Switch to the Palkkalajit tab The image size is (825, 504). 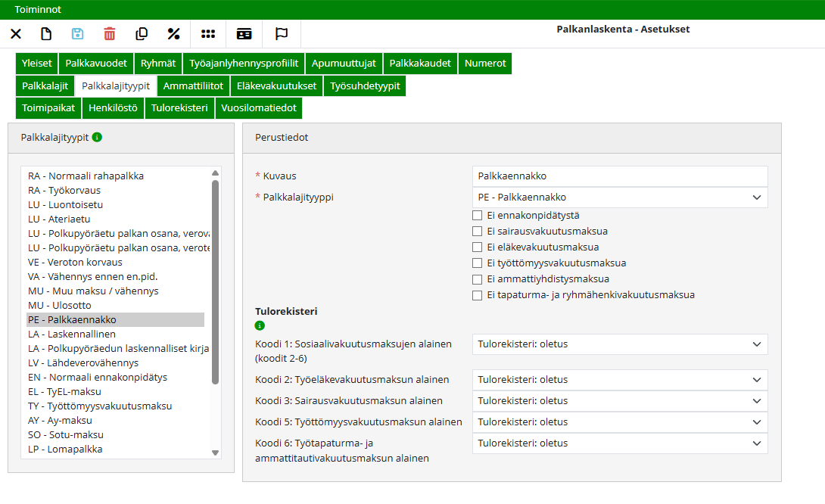[x=45, y=86]
